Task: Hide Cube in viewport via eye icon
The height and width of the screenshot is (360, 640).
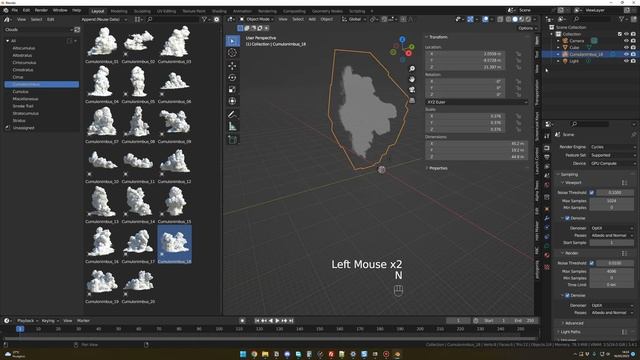Action: (626, 47)
